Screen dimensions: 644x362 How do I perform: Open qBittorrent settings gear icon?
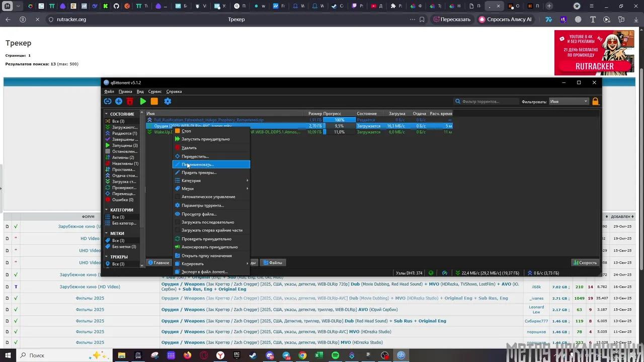(x=168, y=101)
